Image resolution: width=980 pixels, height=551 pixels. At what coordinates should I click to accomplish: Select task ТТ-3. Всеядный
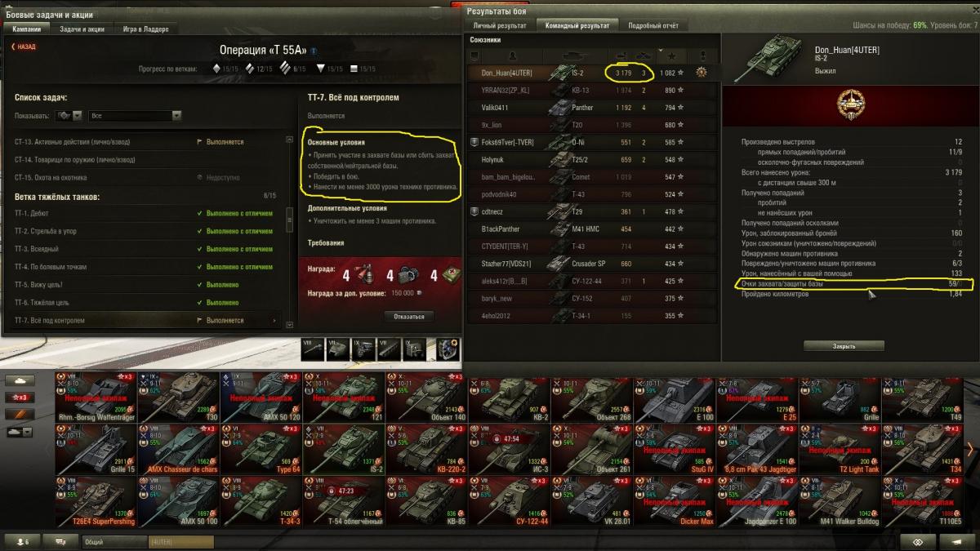click(x=147, y=249)
